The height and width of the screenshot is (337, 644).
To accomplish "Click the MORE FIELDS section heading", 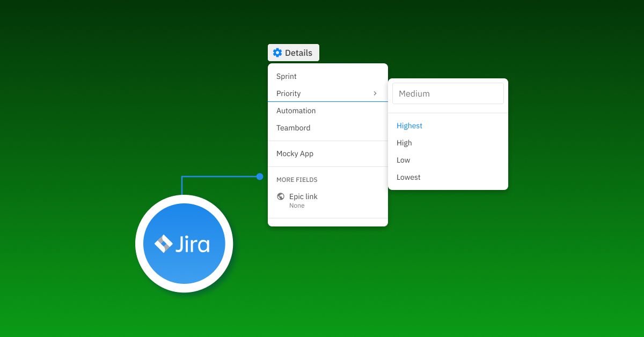I will click(297, 180).
